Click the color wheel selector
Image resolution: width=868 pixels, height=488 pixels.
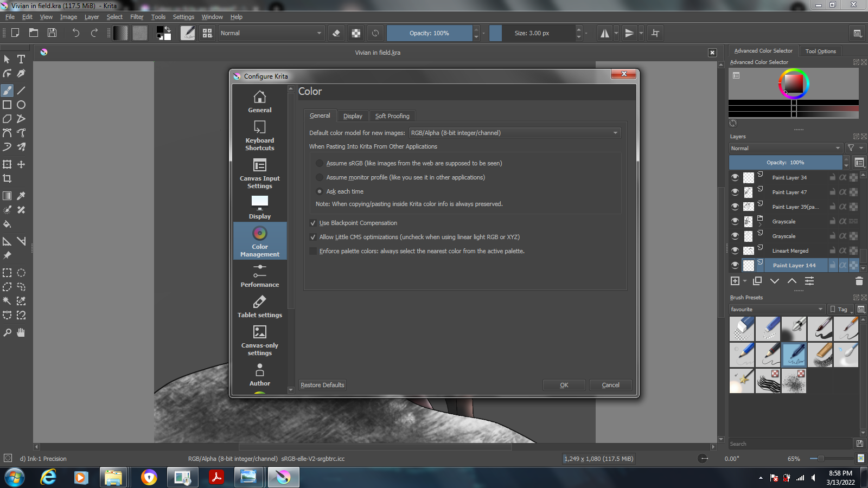(794, 84)
